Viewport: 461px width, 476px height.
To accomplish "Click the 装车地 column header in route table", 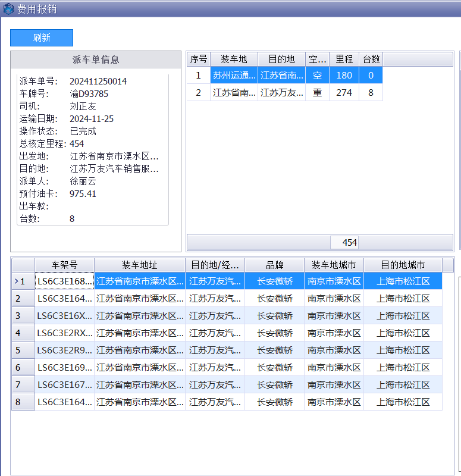I will 234,59.
